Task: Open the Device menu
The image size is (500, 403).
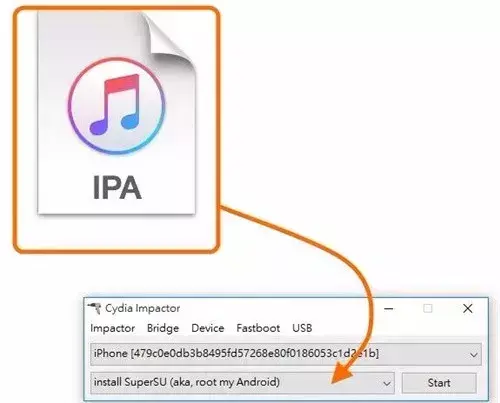Action: click(208, 328)
